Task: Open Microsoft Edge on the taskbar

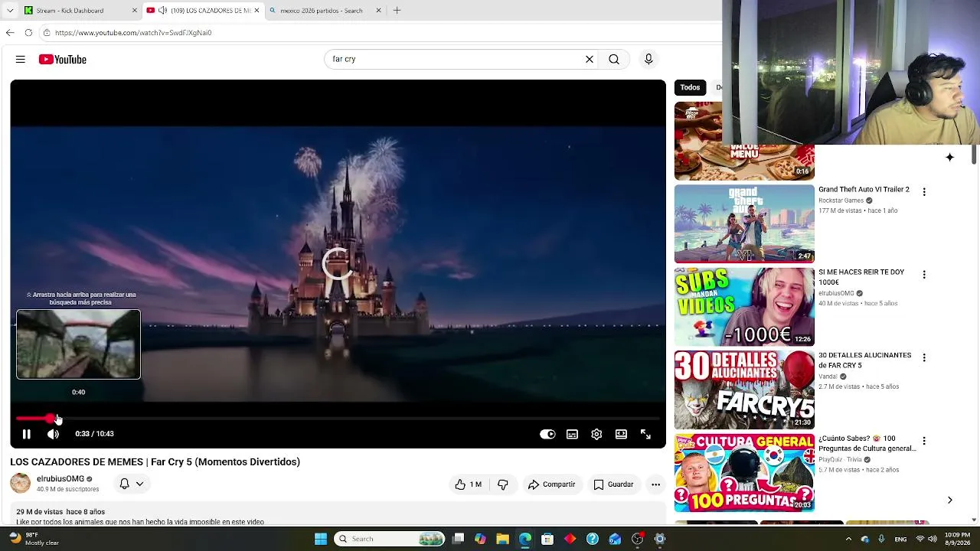Action: 525,539
